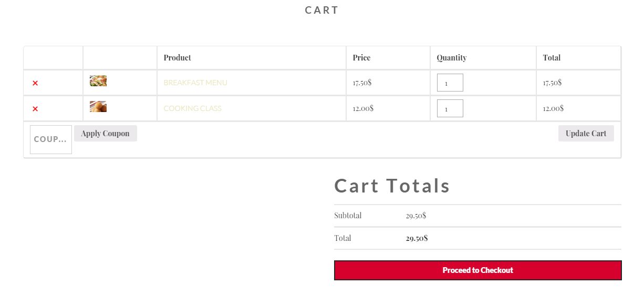Screen dimensions: 644x294
Task: Click the CART page title
Action: pos(322,10)
